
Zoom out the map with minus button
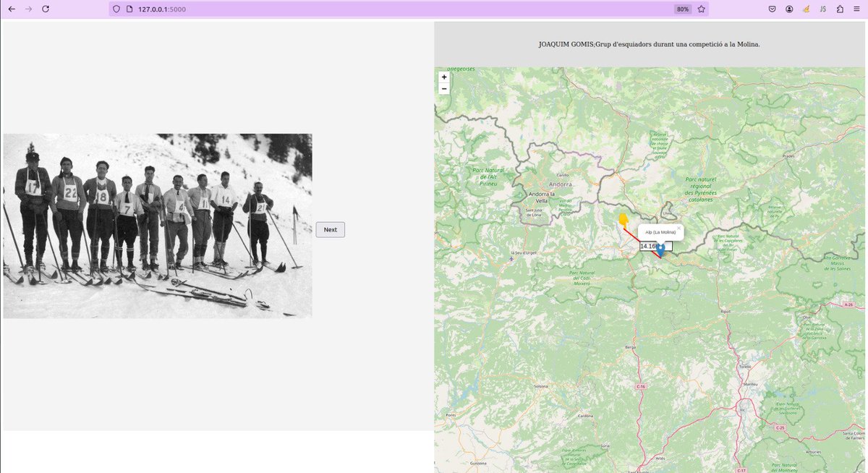tap(444, 89)
